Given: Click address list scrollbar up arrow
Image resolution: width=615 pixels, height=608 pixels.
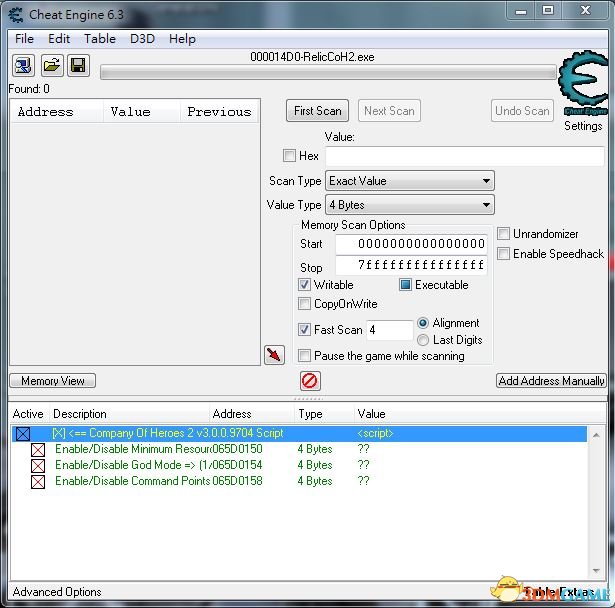Looking at the screenshot, I should click(596, 435).
